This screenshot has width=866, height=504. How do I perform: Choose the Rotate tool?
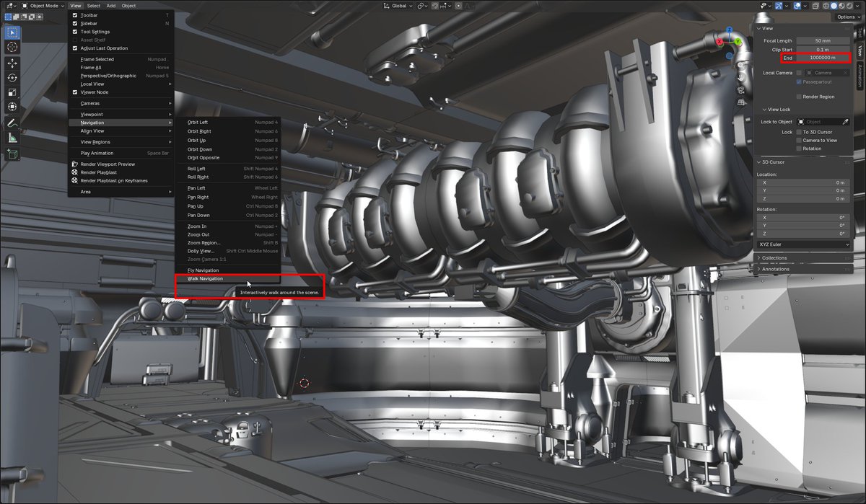point(13,78)
